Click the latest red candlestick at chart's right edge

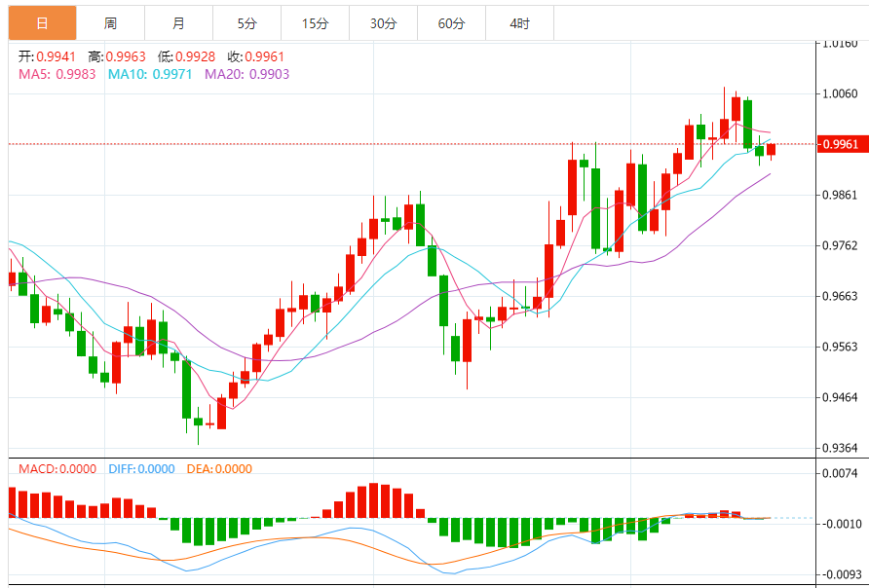click(x=771, y=150)
